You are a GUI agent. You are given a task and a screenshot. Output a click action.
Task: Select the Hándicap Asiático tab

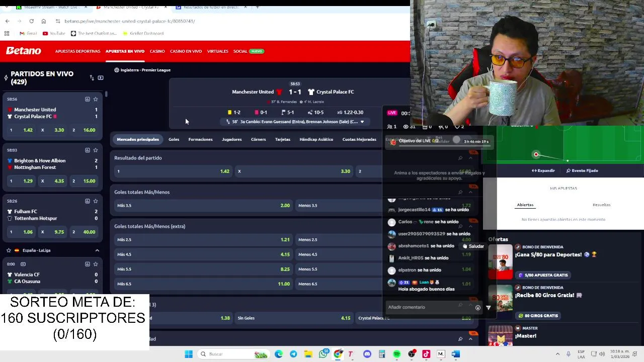pyautogui.click(x=316, y=139)
